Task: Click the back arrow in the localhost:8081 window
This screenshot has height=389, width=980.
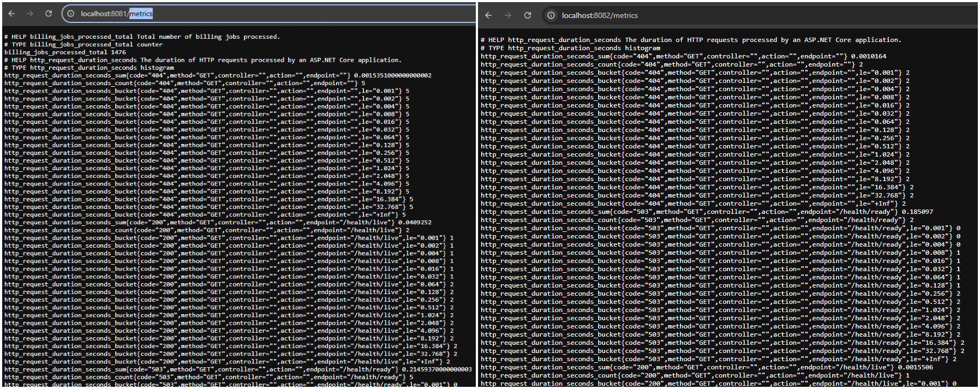Action: coord(11,14)
